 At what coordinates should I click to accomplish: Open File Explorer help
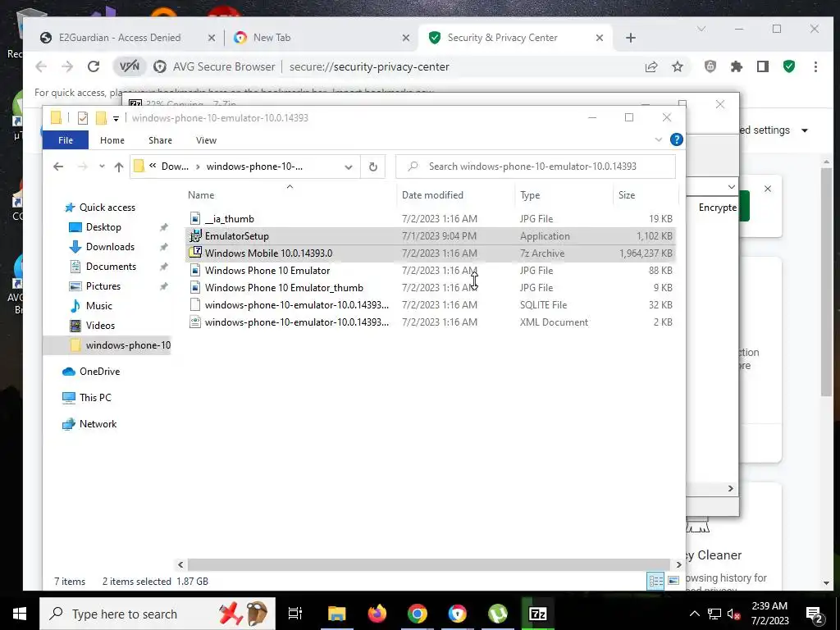pyautogui.click(x=676, y=139)
